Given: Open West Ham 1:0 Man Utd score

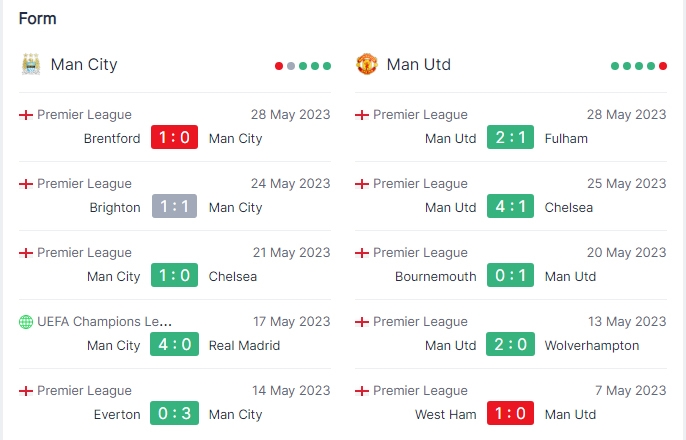Looking at the screenshot, I should pyautogui.click(x=510, y=413).
